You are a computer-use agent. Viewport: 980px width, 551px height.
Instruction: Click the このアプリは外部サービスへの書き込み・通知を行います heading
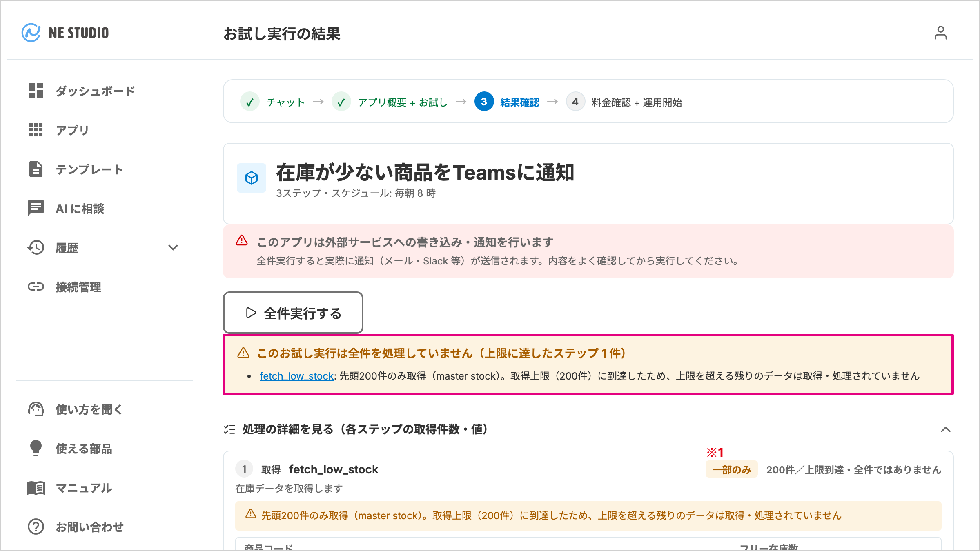[x=405, y=242]
